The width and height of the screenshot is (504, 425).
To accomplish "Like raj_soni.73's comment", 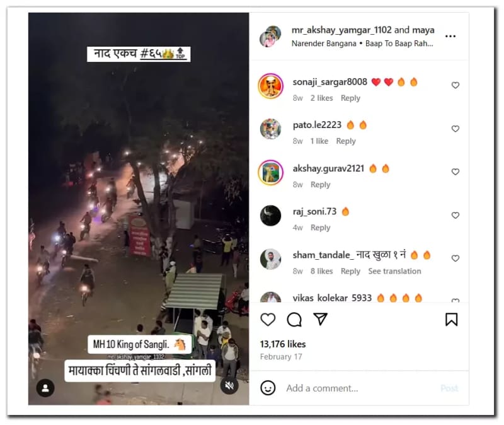I will [455, 215].
